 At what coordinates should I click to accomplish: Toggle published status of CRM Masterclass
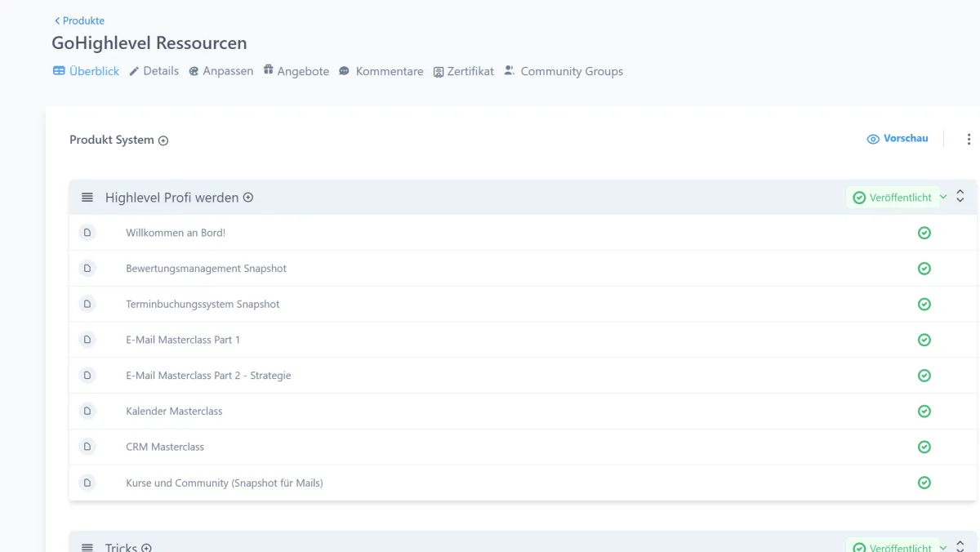pyautogui.click(x=924, y=447)
